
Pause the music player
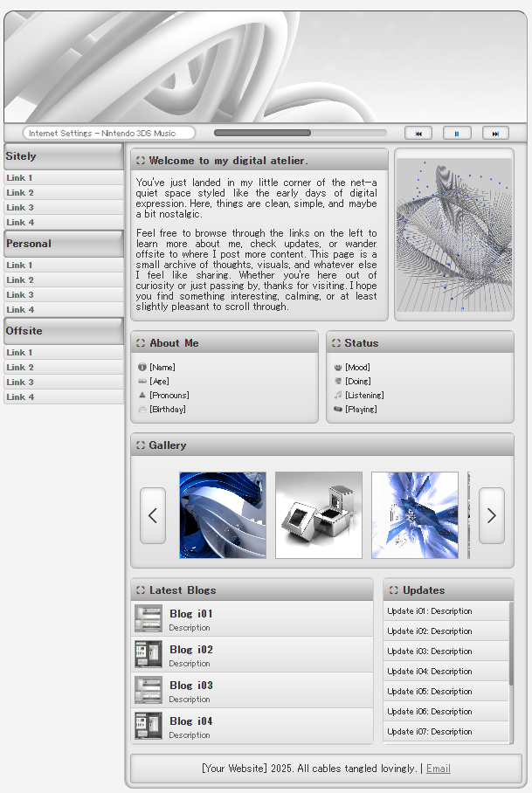[457, 134]
